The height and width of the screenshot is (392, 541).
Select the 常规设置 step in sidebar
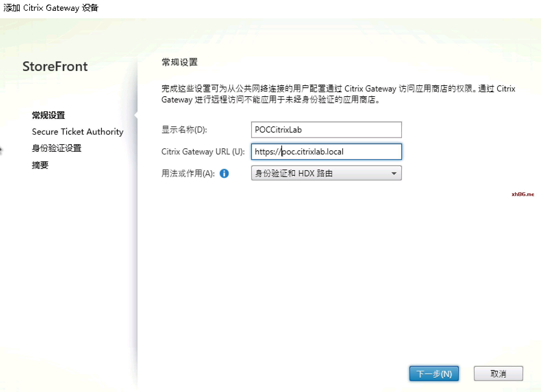(x=48, y=115)
